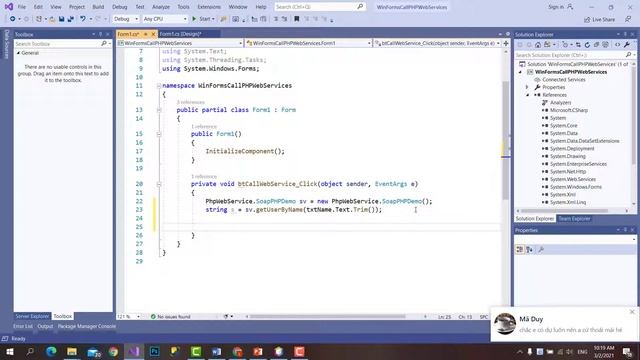Select System.Web.Services reference

point(573,179)
